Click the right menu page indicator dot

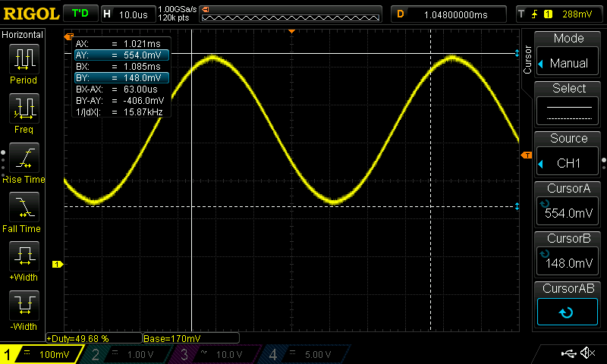pos(604,160)
